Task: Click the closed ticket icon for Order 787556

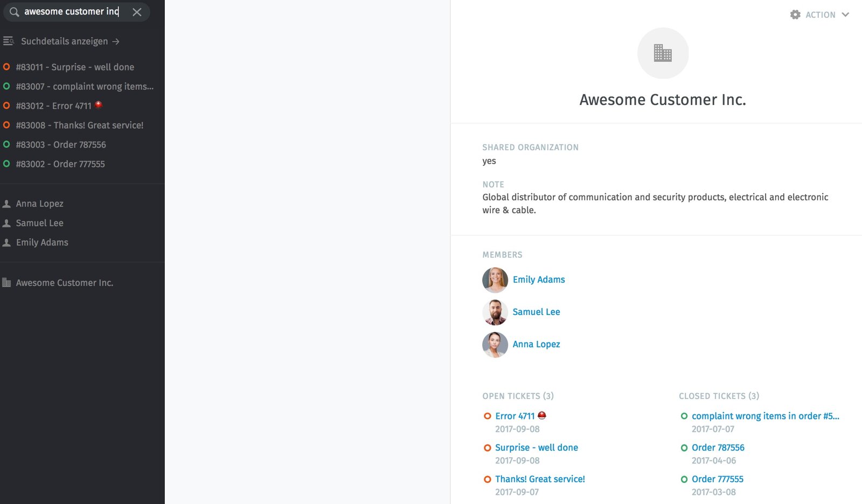Action: click(684, 447)
